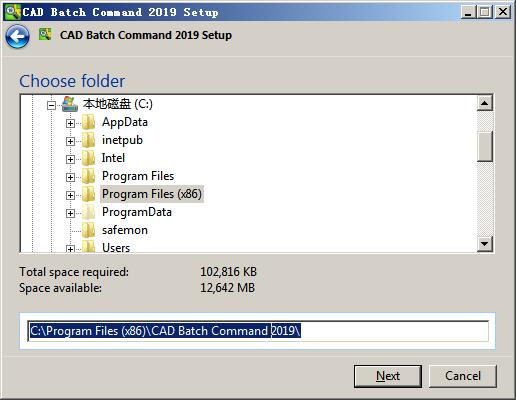Select the Program Files tree item
This screenshot has width=516, height=400.
pos(138,176)
